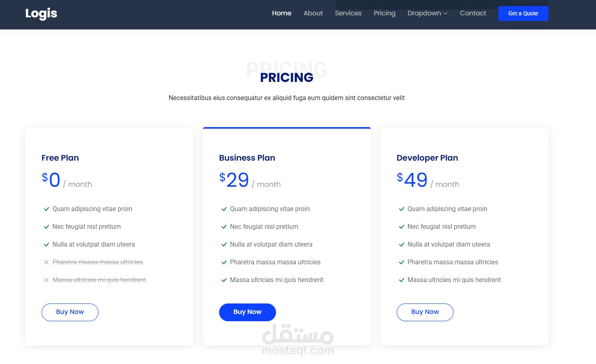The width and height of the screenshot is (596, 364).
Task: Click Buy Now under Developer Plan
Action: coord(425,312)
